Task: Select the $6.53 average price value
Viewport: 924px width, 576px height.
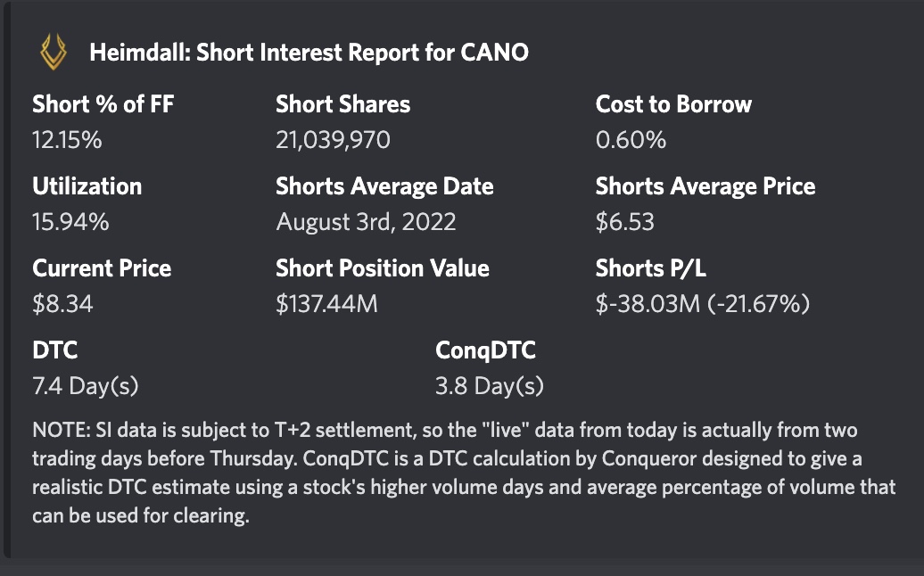Action: 625,222
